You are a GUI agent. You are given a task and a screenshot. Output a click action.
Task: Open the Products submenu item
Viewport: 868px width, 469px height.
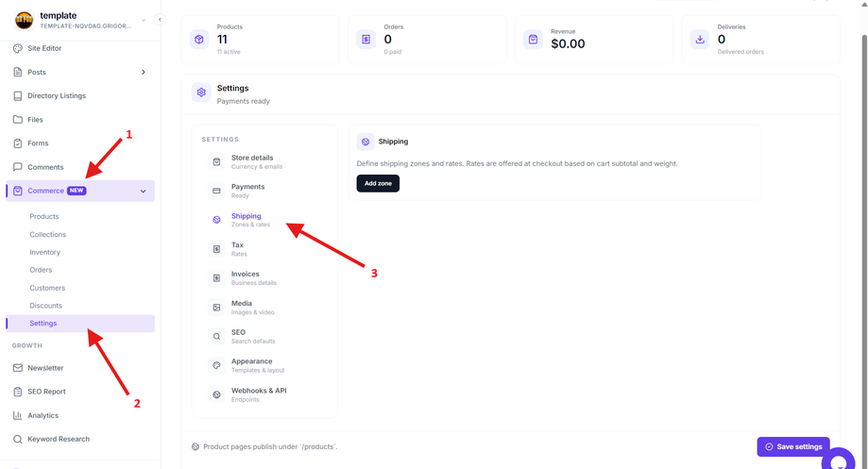pyautogui.click(x=44, y=216)
